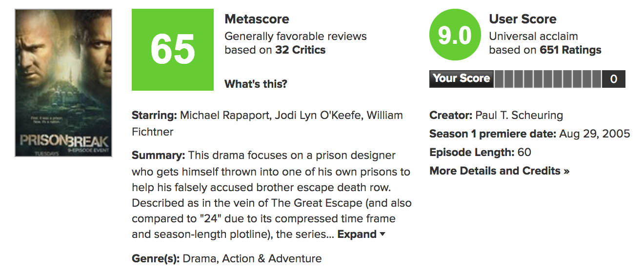This screenshot has width=644, height=274.
Task: Open What's this? Metascore explanation
Action: [x=256, y=84]
